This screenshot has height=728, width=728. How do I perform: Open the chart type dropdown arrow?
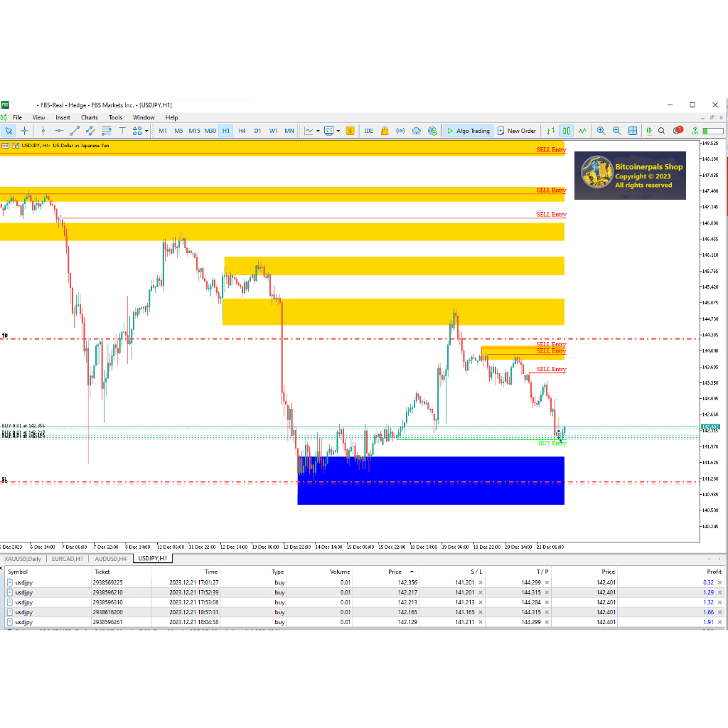click(317, 131)
